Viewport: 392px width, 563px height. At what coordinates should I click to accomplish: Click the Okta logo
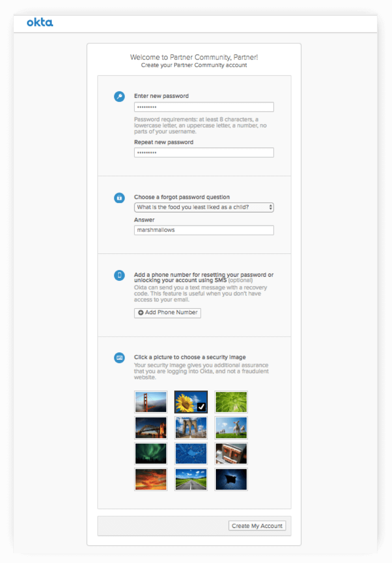(x=40, y=23)
